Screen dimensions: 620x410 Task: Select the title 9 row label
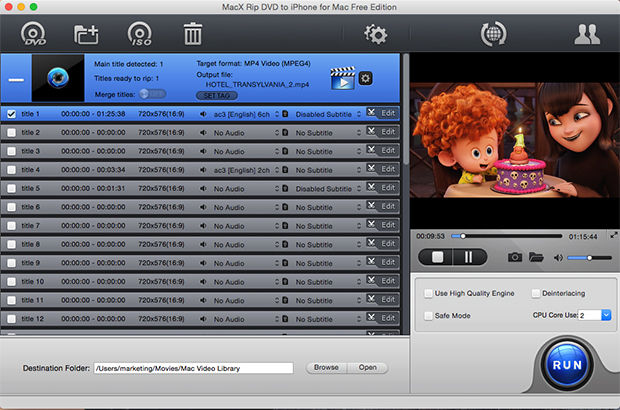30,263
